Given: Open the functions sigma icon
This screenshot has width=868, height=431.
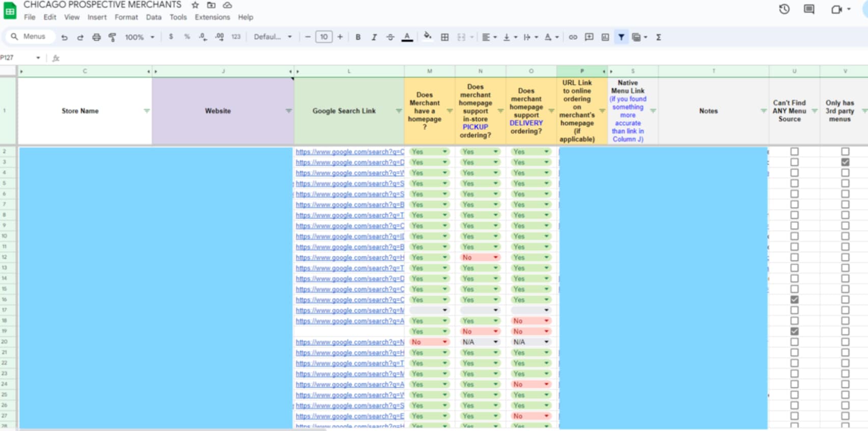Looking at the screenshot, I should pyautogui.click(x=658, y=37).
